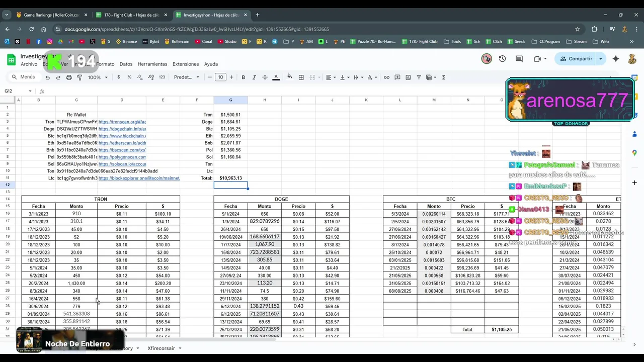Open the Binance bookmark
644x362 pixels.
pyautogui.click(x=126, y=42)
